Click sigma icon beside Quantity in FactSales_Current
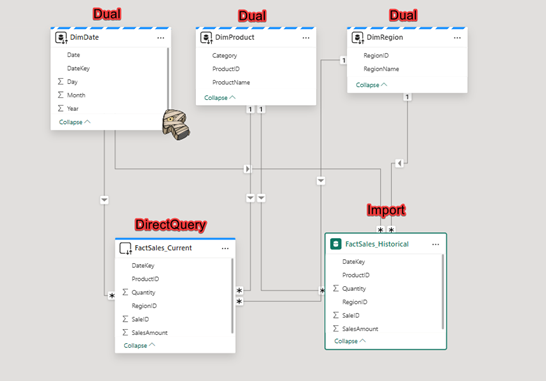This screenshot has height=381, width=546. pos(125,292)
